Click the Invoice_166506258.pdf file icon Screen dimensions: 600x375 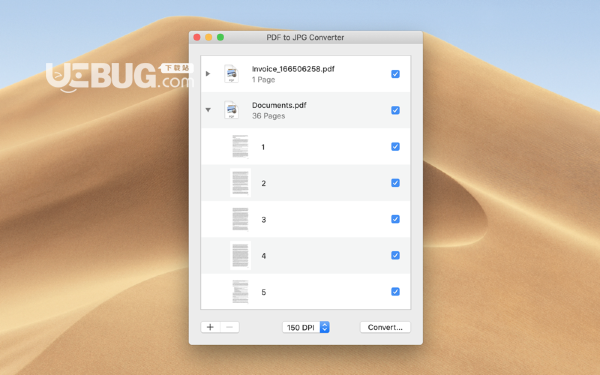231,74
